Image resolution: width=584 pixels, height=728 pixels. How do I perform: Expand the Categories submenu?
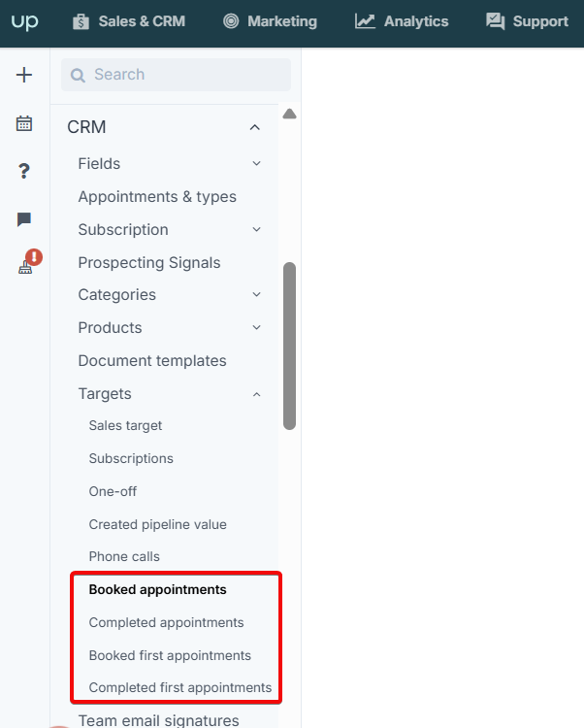[256, 294]
